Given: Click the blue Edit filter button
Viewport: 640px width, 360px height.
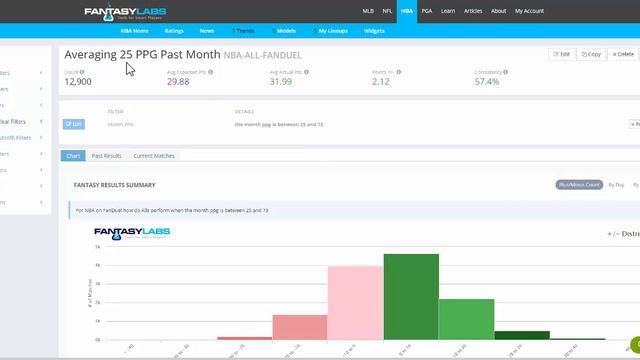Looking at the screenshot, I should tap(74, 124).
